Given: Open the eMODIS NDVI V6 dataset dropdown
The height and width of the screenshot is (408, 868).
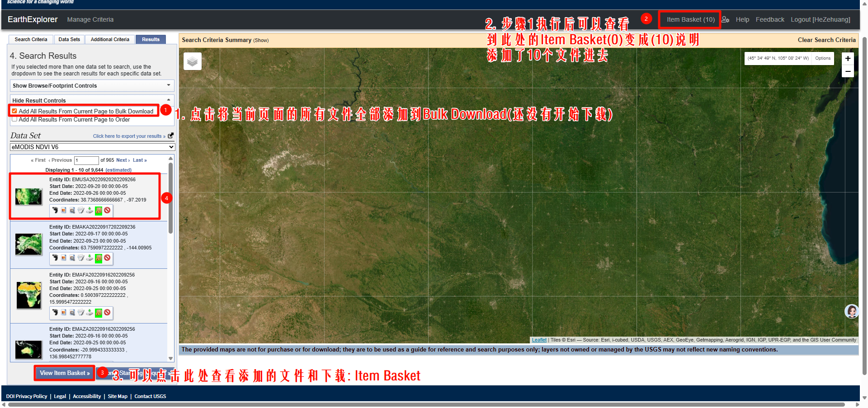Looking at the screenshot, I should [92, 147].
